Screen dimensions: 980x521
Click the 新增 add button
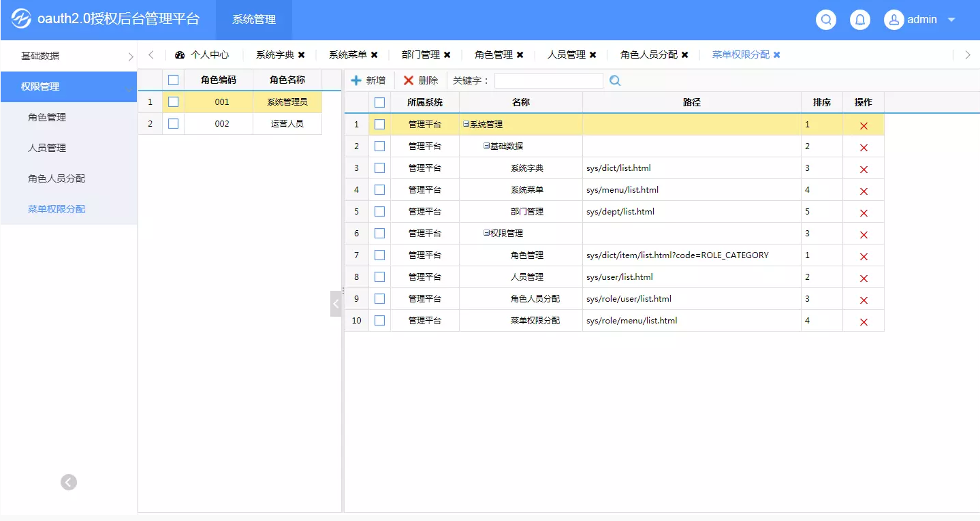click(x=368, y=80)
